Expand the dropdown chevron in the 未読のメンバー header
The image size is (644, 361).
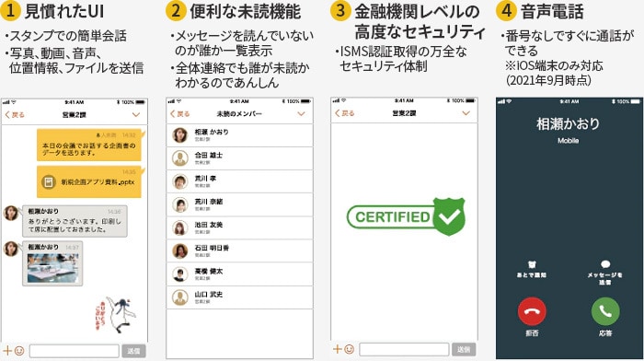[x=301, y=114]
